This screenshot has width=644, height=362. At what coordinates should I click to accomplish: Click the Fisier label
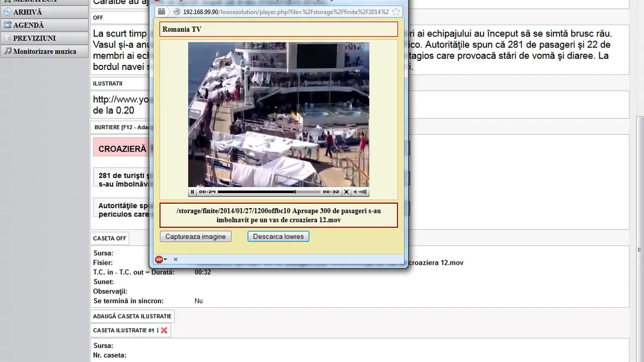(102, 262)
